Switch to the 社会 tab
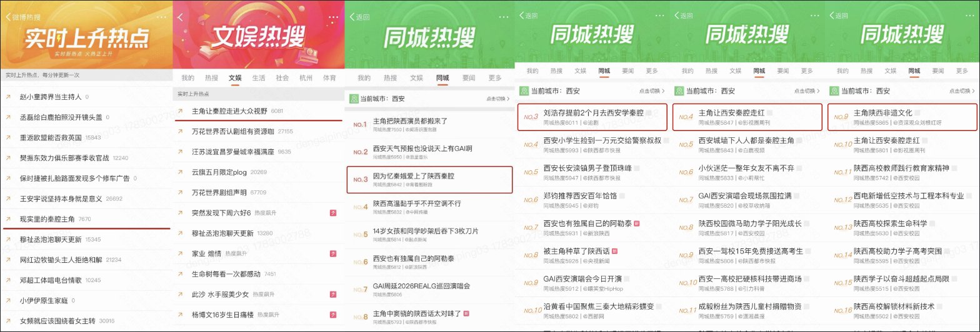Viewport: 980px width, 332px height. pos(282,78)
